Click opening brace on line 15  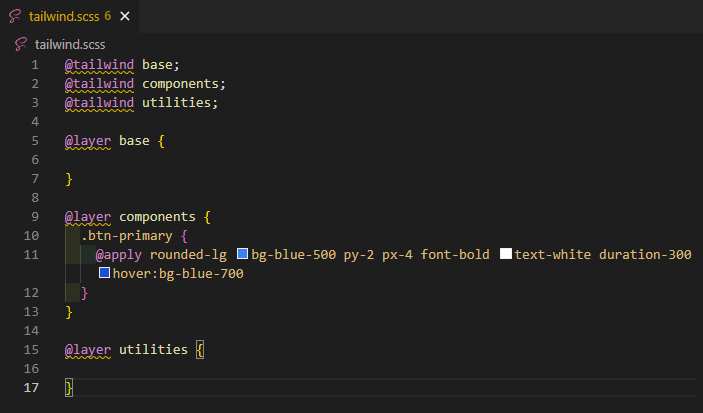coord(200,349)
